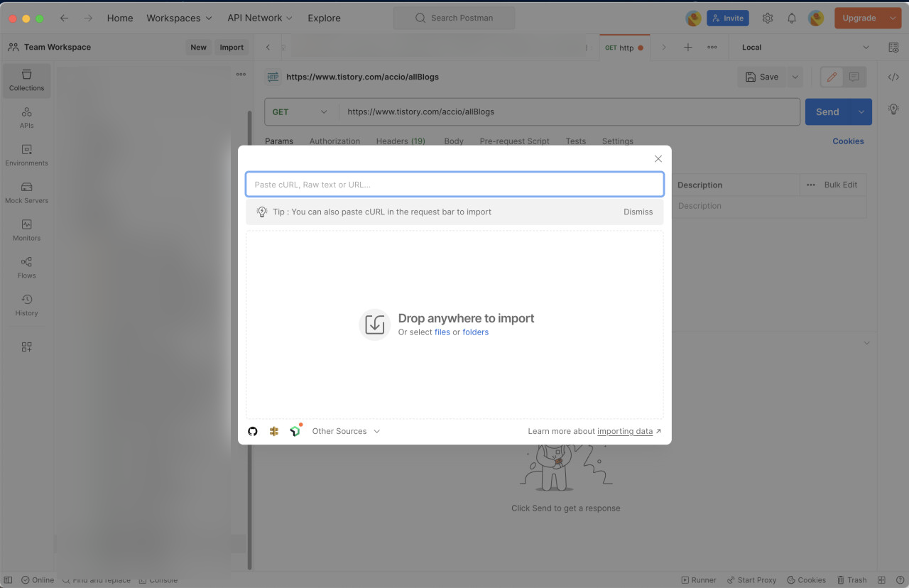Viewport: 909px width, 588px height.
Task: Close the import dialog
Action: (658, 158)
